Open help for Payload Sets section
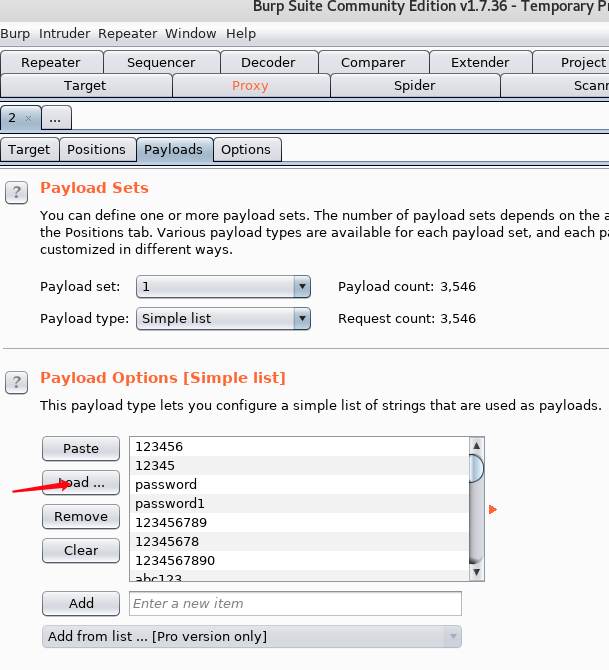The height and width of the screenshot is (670, 609). (x=16, y=192)
